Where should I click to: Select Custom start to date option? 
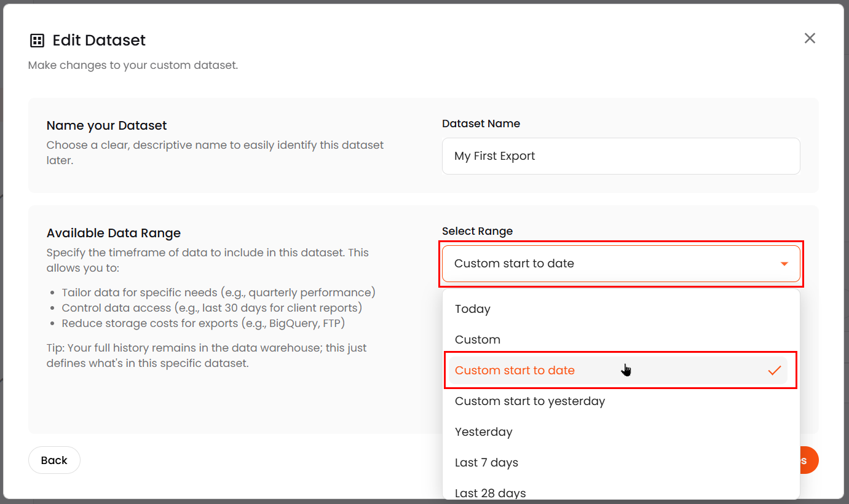click(515, 371)
